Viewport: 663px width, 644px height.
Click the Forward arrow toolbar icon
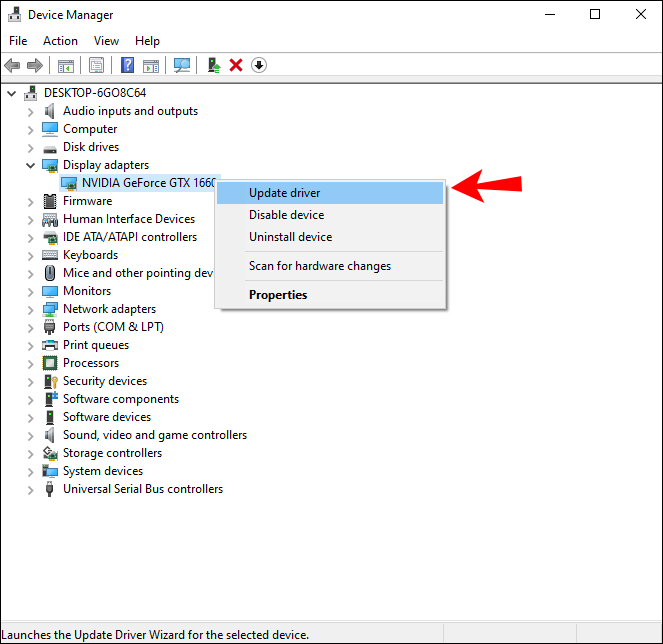click(35, 66)
